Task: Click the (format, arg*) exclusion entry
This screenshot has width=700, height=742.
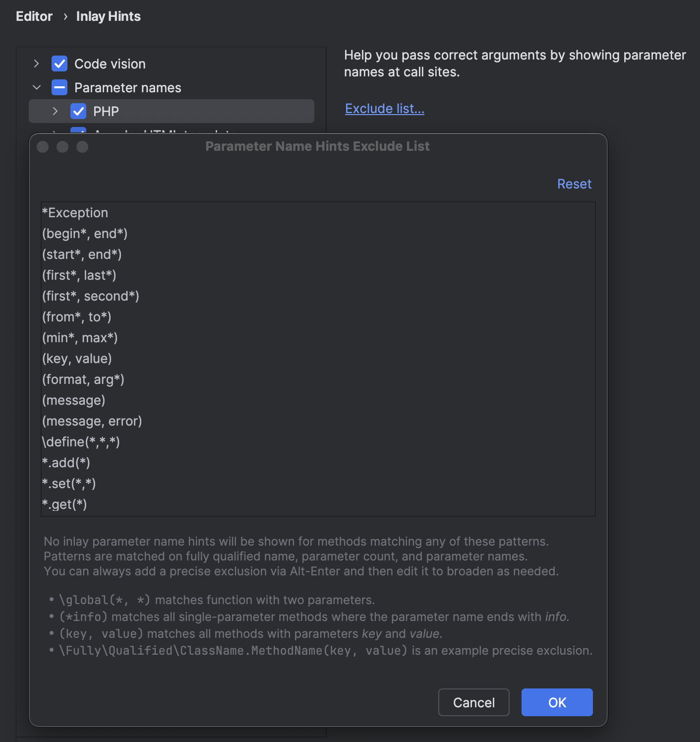Action: [83, 379]
